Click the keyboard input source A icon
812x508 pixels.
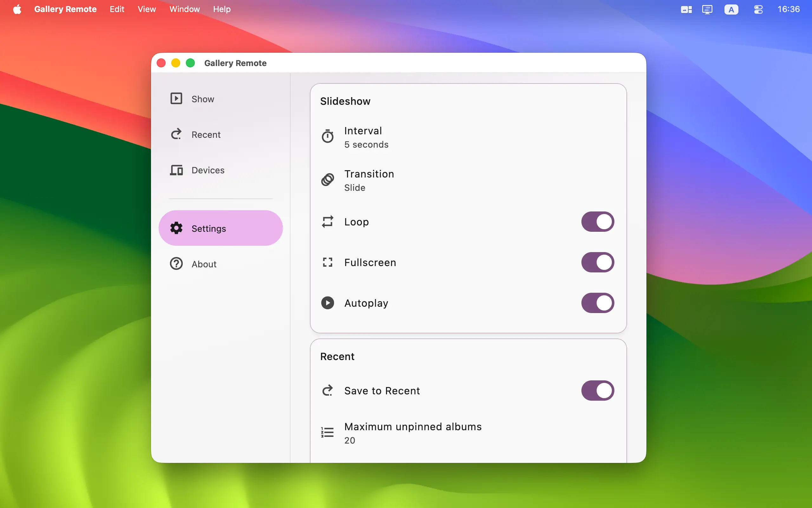point(731,10)
